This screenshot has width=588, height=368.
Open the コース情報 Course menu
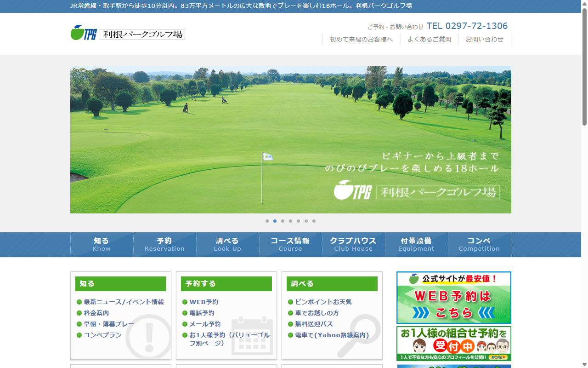290,245
